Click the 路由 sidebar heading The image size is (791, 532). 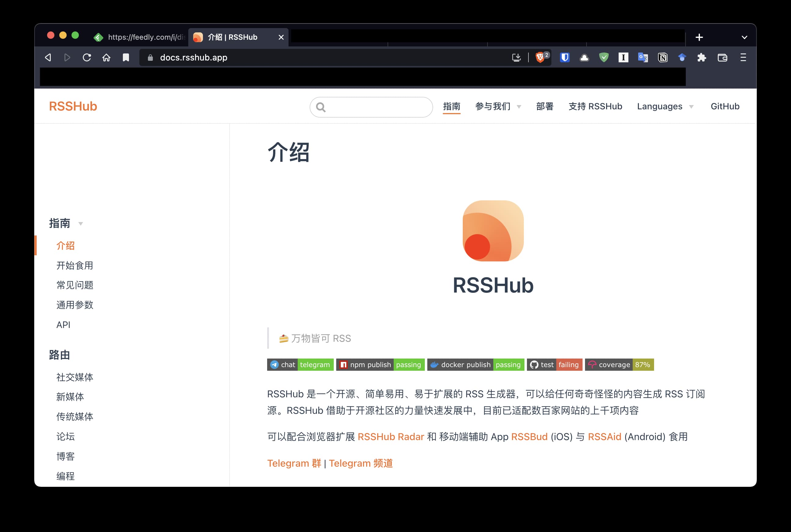pyautogui.click(x=59, y=355)
